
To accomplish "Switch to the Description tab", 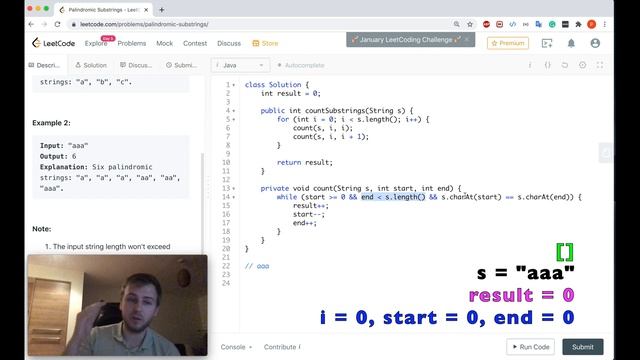I will pyautogui.click(x=44, y=65).
